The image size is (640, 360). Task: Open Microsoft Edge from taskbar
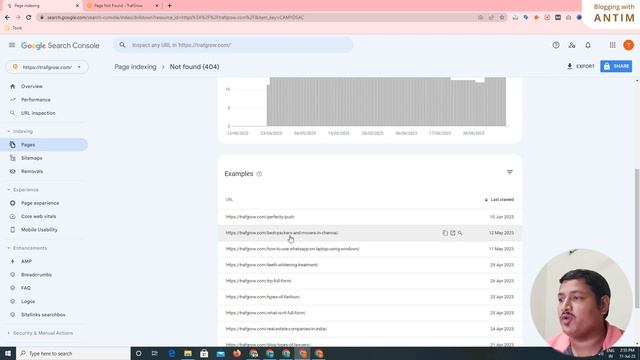(171, 353)
